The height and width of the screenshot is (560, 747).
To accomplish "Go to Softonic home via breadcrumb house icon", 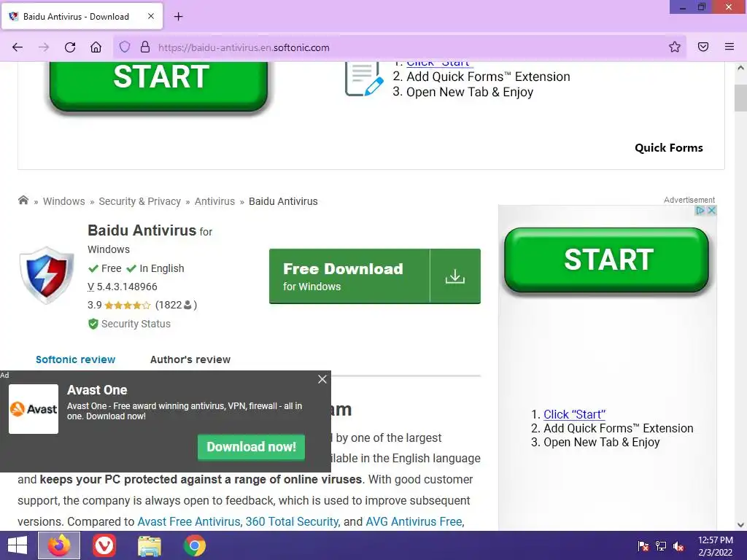I will [23, 200].
